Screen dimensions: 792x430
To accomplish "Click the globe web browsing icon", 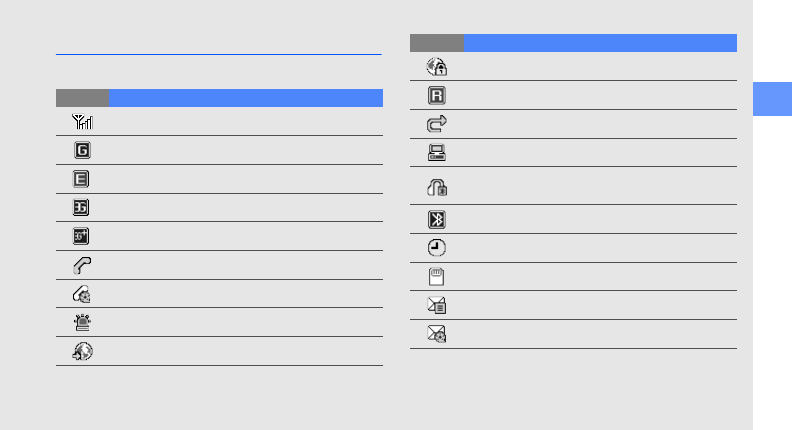I will 82,351.
